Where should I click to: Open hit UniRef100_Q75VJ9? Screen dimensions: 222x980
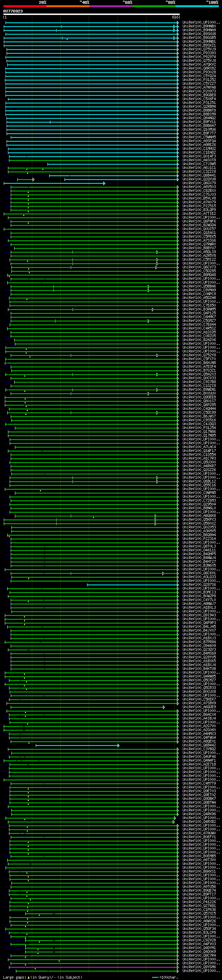199,49
